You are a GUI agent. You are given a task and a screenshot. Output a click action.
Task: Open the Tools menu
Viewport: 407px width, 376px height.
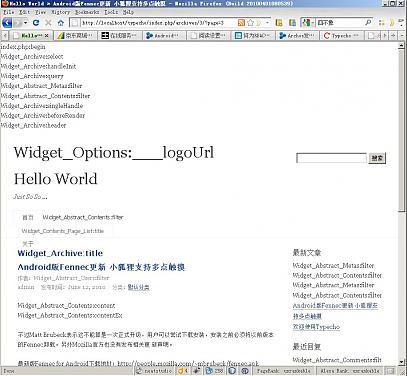(111, 12)
